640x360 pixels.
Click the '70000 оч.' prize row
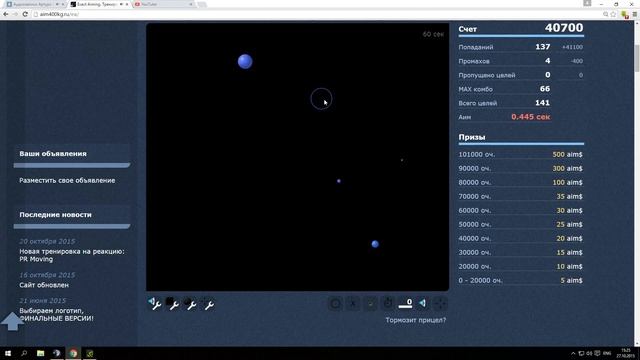[x=520, y=196]
